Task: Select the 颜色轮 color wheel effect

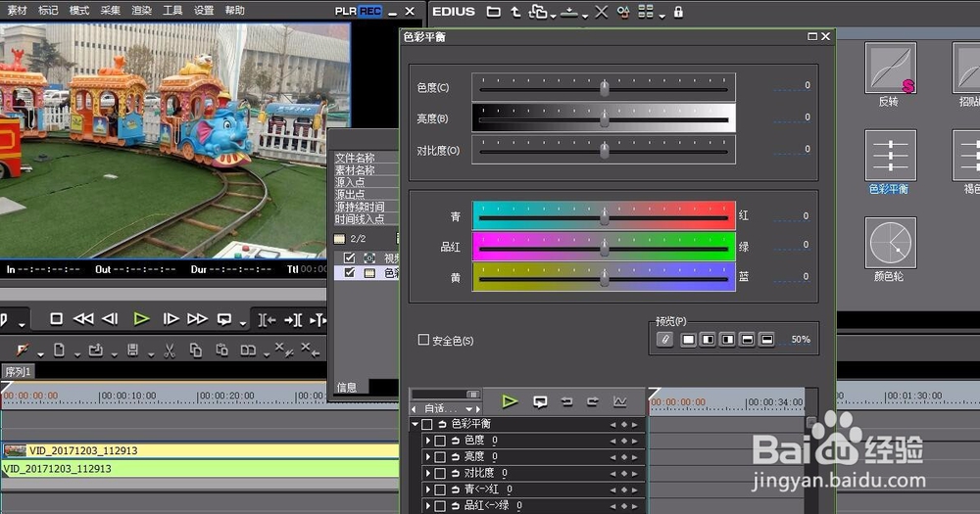Action: pos(890,243)
